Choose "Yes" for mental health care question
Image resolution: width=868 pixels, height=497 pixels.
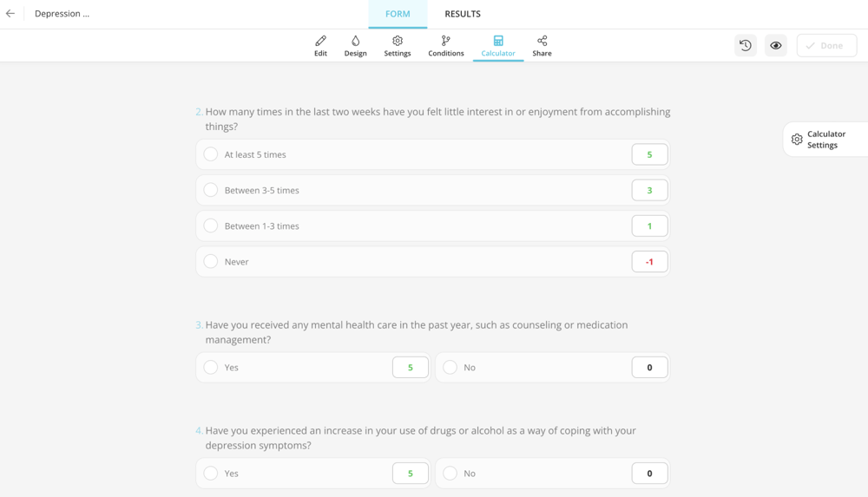coord(211,367)
